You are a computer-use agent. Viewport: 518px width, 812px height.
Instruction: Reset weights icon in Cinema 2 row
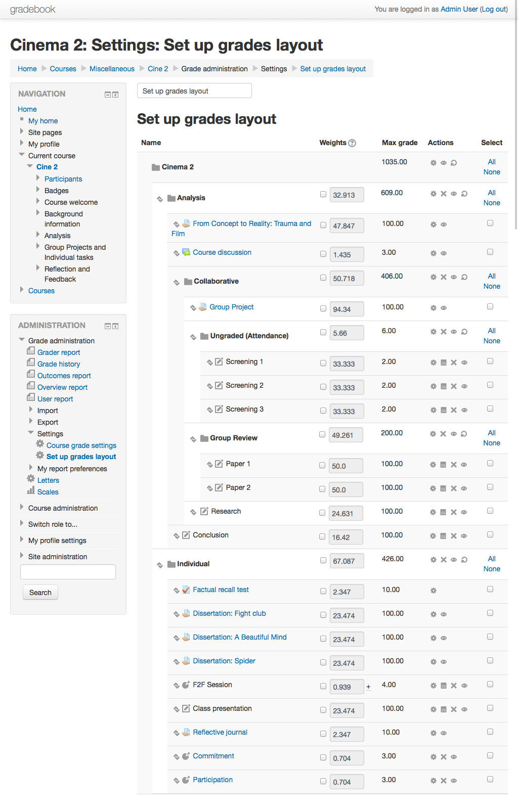click(454, 163)
